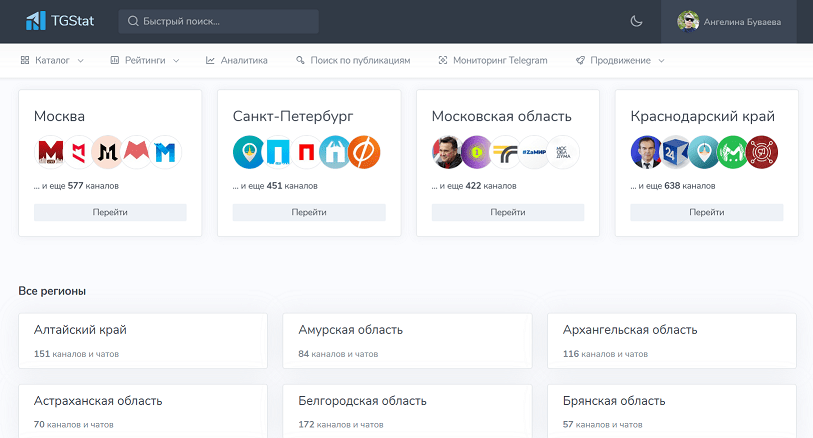813x438 pixels.
Task: Open Поиск по публикациям menu item
Action: pos(353,60)
